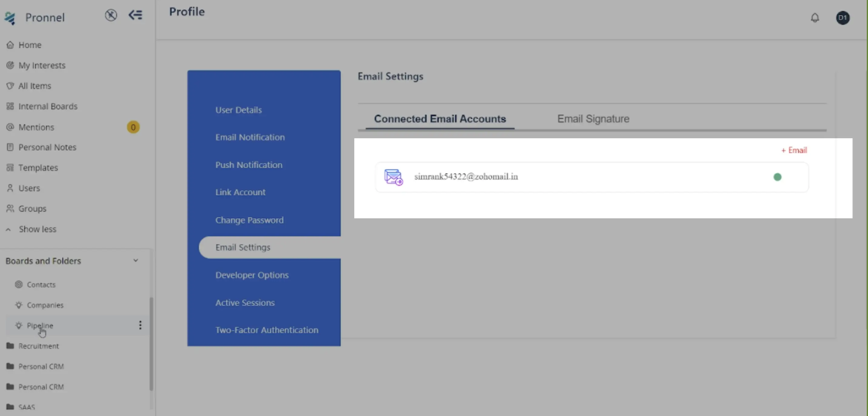The image size is (868, 416).
Task: Click the Internal Boards grid icon
Action: pyautogui.click(x=10, y=106)
